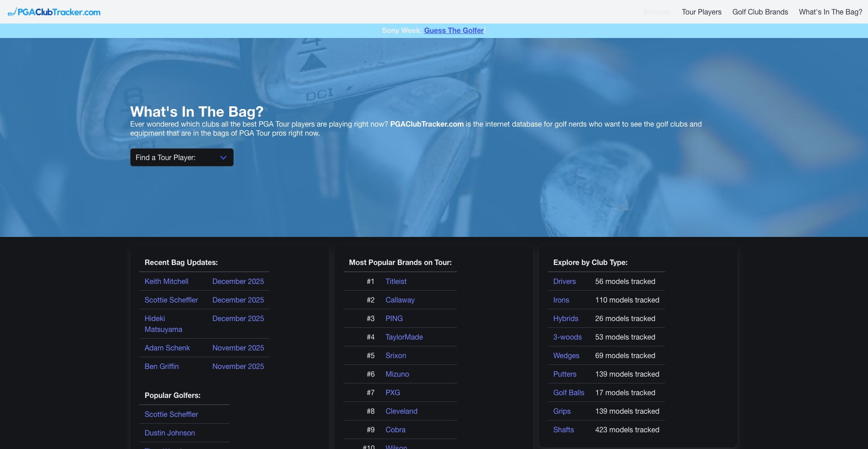
Task: View tracked Shafts models
Action: tap(563, 430)
